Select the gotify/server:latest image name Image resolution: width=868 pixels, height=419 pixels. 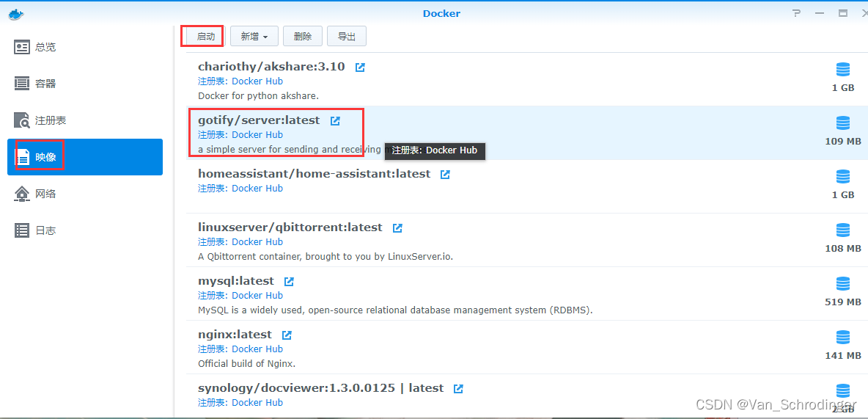(x=259, y=120)
